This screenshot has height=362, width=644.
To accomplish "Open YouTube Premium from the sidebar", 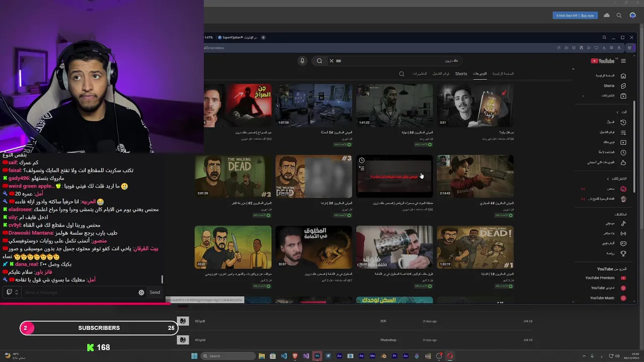I will pos(605,278).
